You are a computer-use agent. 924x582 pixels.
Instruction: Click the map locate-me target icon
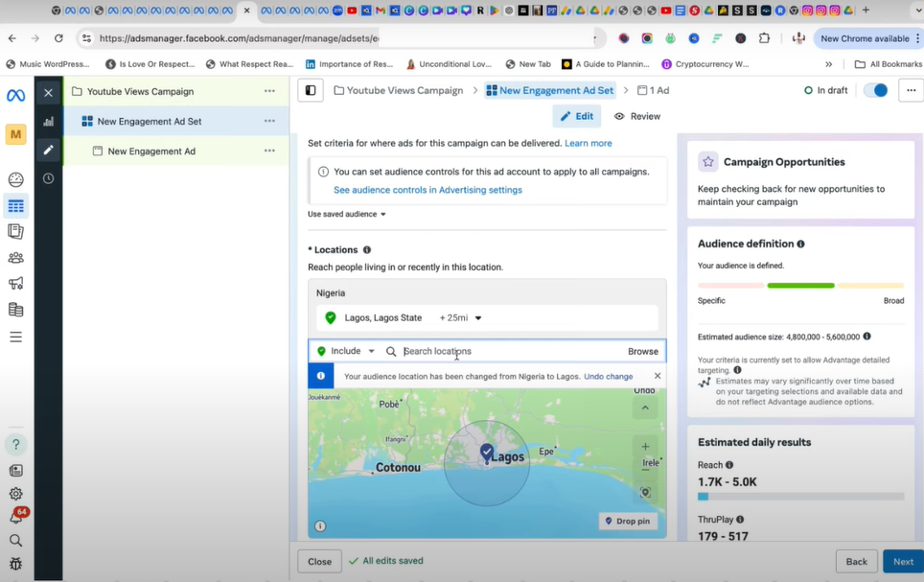(645, 493)
